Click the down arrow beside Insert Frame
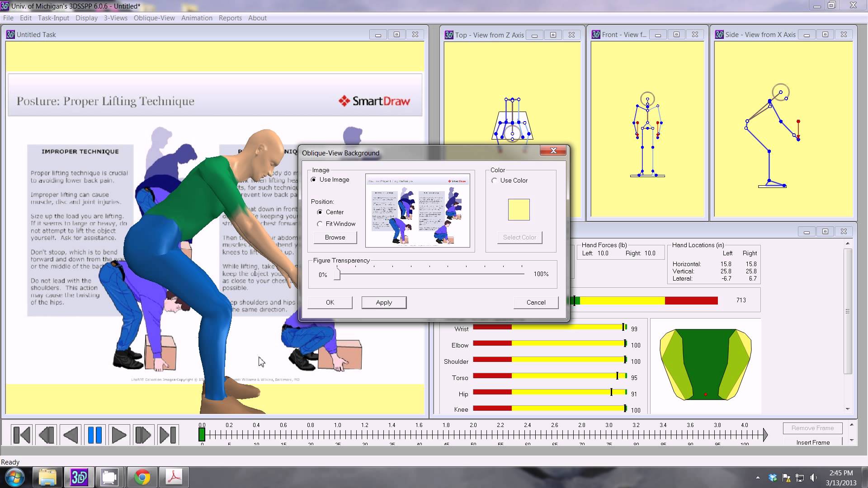 (x=852, y=440)
